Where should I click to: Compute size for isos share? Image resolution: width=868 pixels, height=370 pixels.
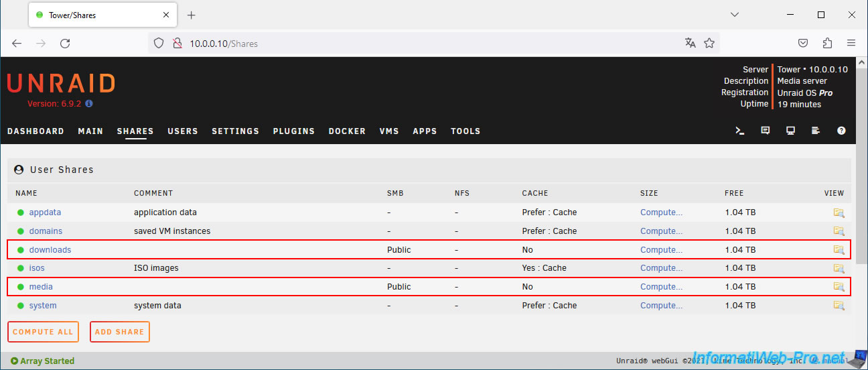pyautogui.click(x=661, y=268)
